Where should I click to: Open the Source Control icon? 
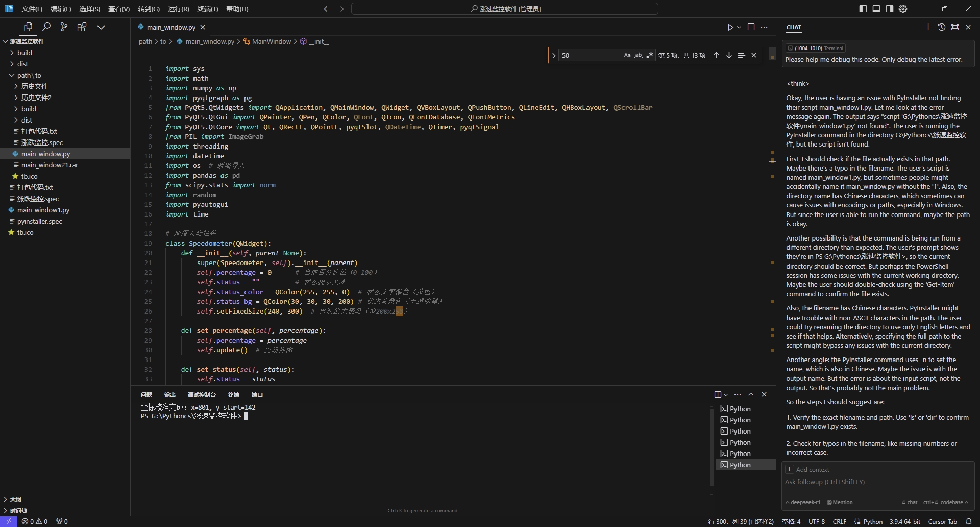pyautogui.click(x=64, y=27)
